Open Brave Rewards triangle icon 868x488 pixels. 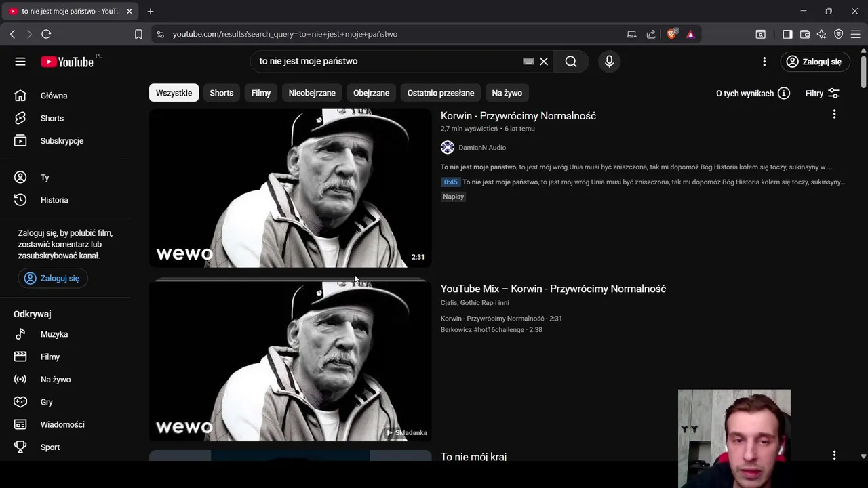tap(690, 34)
